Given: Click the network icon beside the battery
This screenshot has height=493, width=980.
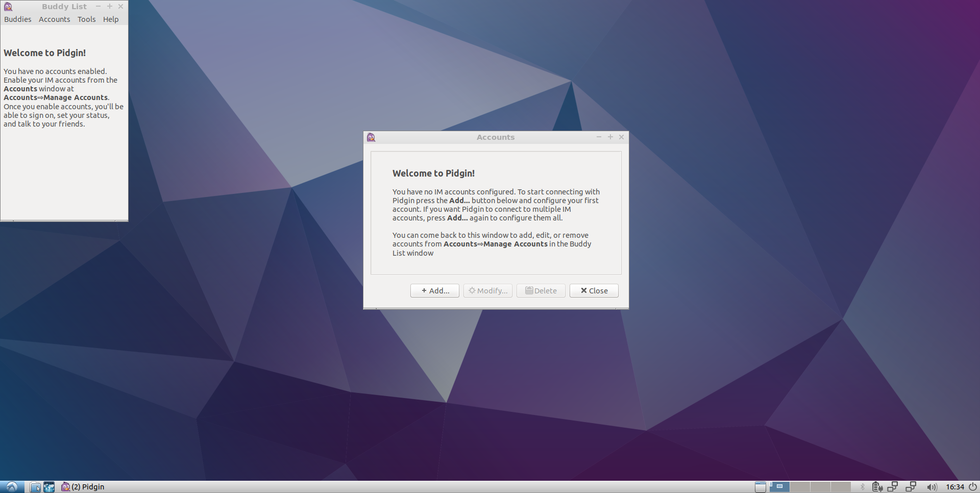Looking at the screenshot, I should [x=893, y=487].
